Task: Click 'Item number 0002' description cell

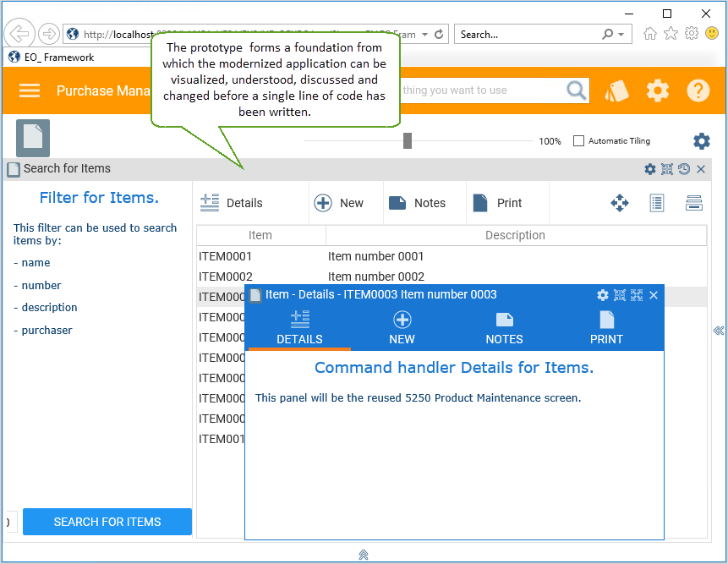Action: [376, 277]
